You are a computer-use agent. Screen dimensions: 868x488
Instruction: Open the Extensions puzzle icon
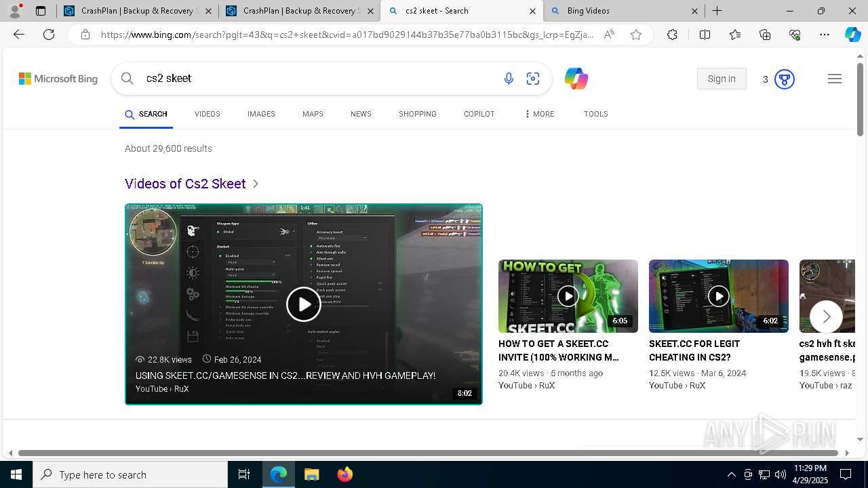click(x=672, y=35)
